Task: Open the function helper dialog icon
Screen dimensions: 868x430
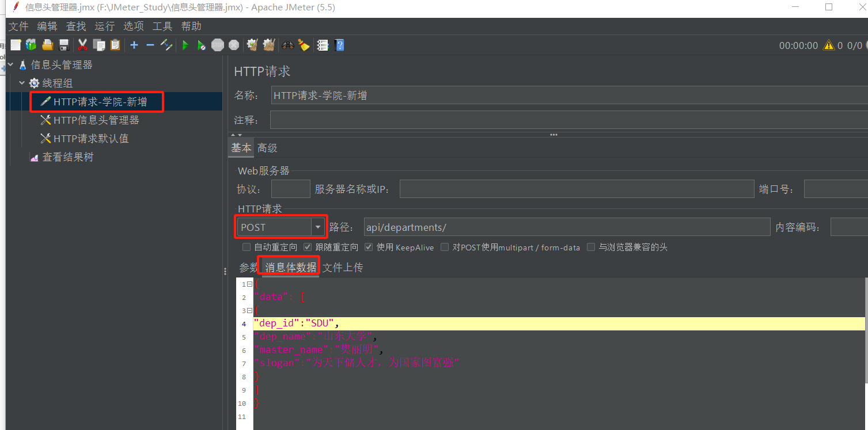Action: pyautogui.click(x=323, y=45)
